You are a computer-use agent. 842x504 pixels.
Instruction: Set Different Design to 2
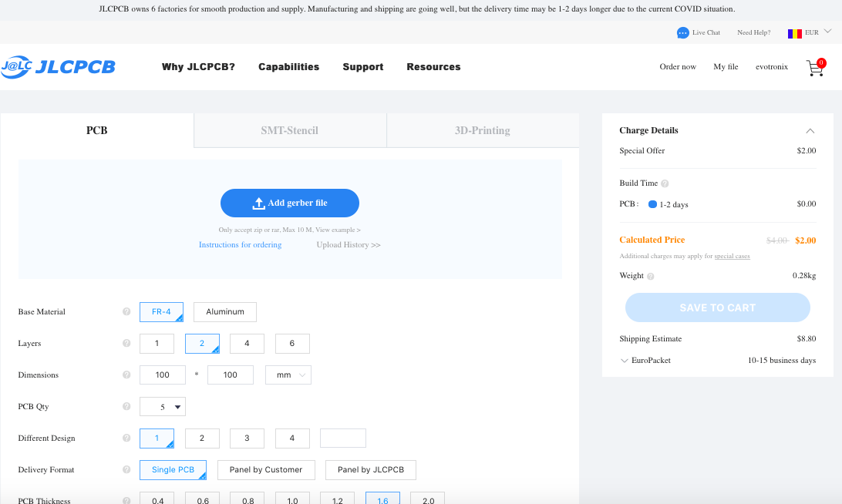[202, 438]
